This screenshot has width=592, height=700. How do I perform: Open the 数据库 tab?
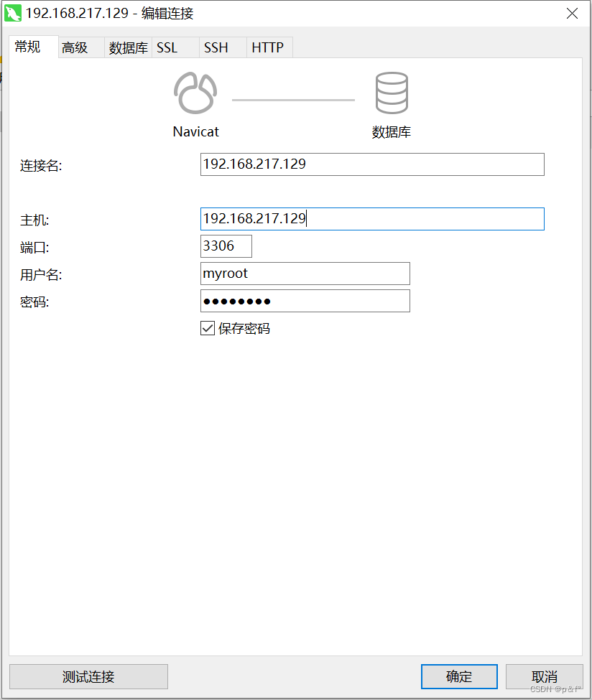[128, 47]
